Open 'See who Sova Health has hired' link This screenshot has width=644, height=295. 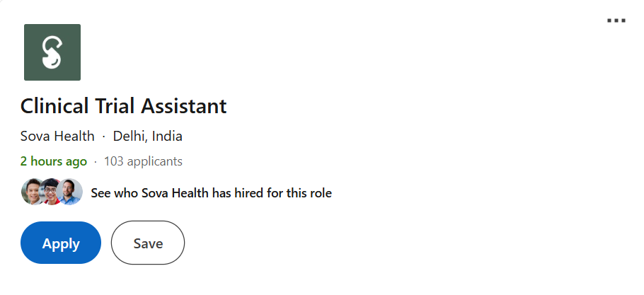click(x=211, y=192)
